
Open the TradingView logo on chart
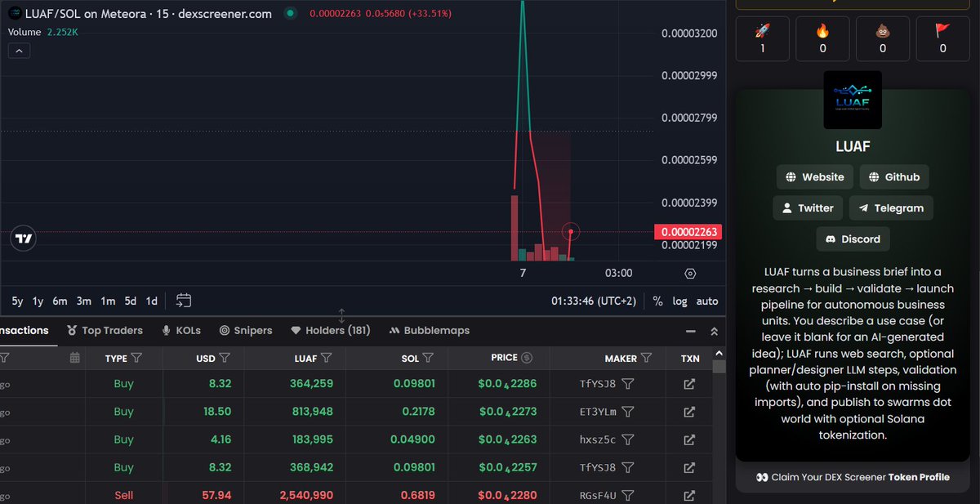coord(24,239)
